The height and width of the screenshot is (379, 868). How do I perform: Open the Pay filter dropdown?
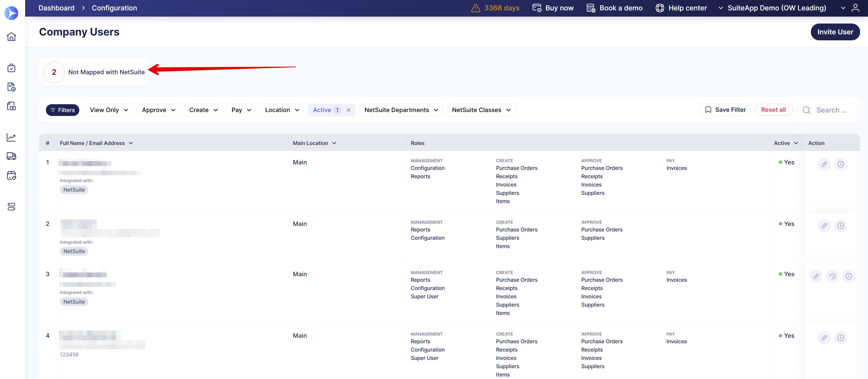tap(241, 110)
